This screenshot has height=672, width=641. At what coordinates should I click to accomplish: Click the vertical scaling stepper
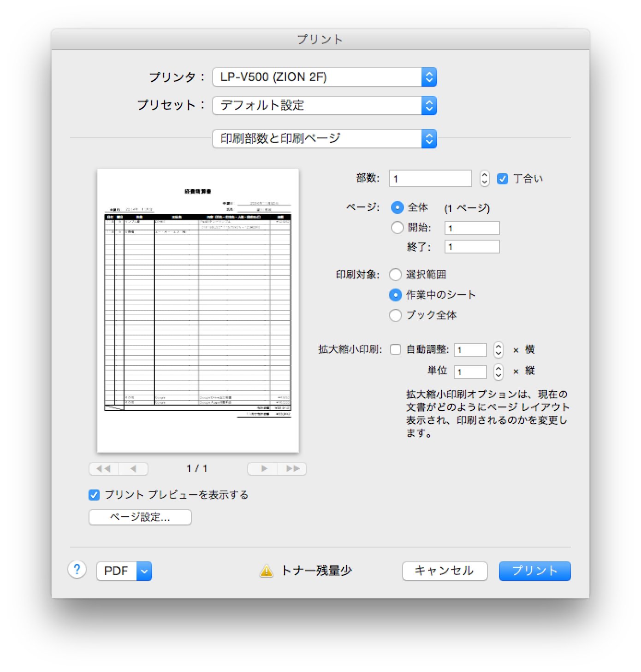click(x=498, y=371)
